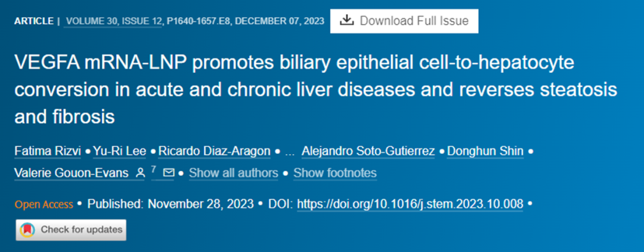Click the Check for updates button
The height and width of the screenshot is (252, 644).
[x=71, y=229]
